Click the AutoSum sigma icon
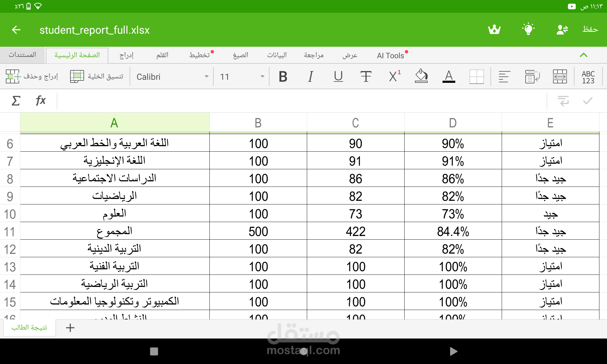 (16, 101)
